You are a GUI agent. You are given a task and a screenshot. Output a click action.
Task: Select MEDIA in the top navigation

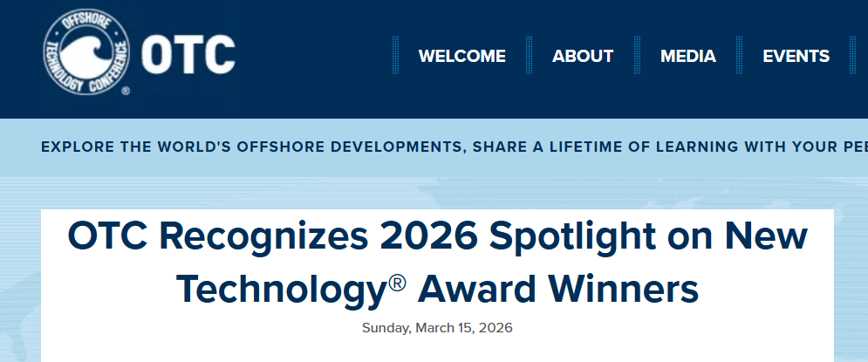pos(688,57)
